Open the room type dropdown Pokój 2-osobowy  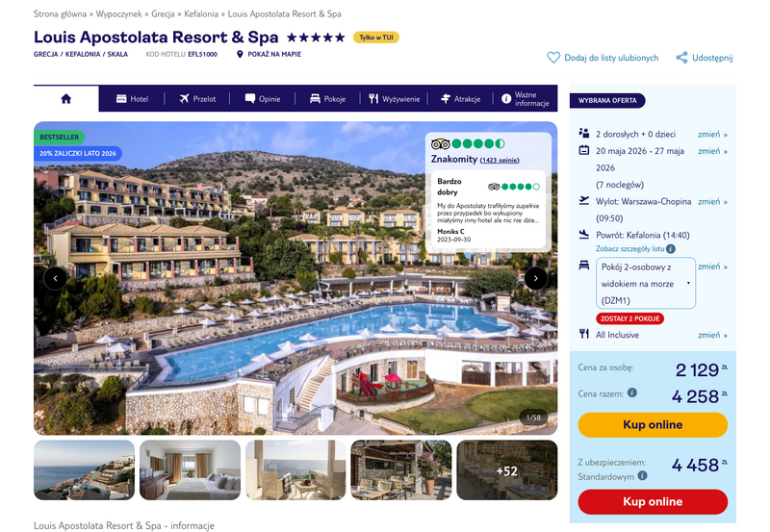646,284
